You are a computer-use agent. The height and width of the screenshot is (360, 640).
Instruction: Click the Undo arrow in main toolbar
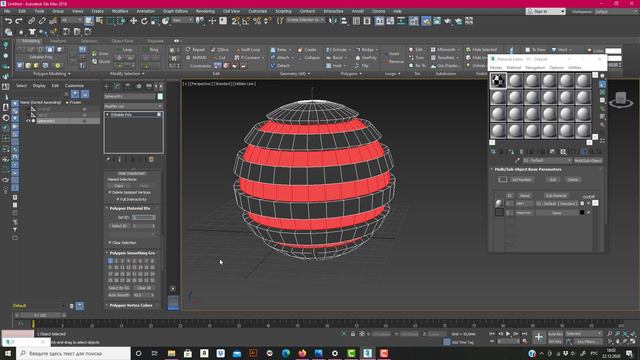click(x=8, y=21)
